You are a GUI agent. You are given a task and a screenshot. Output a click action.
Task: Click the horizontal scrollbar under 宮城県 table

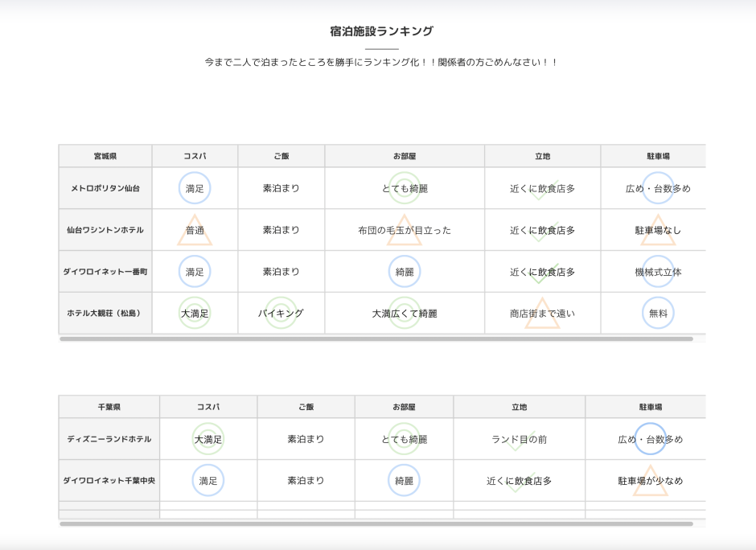click(376, 339)
